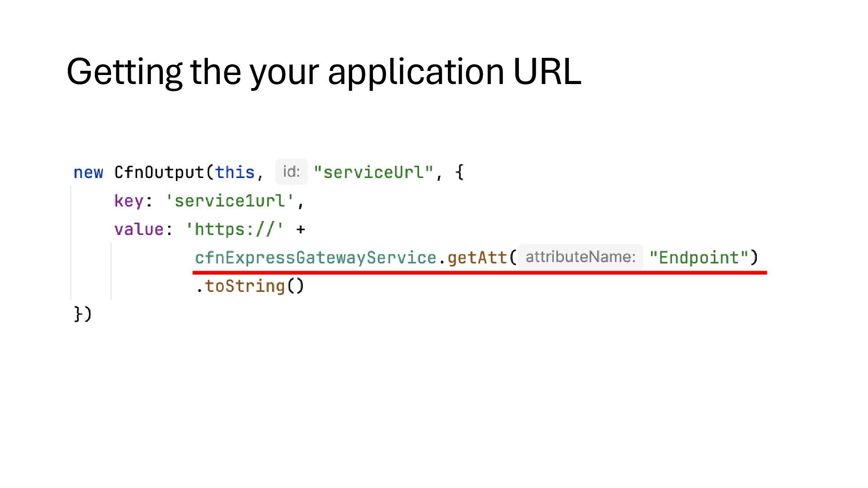Click the blue 'this' keyword
Image resolution: width=868 pixels, height=488 pixels.
click(235, 172)
